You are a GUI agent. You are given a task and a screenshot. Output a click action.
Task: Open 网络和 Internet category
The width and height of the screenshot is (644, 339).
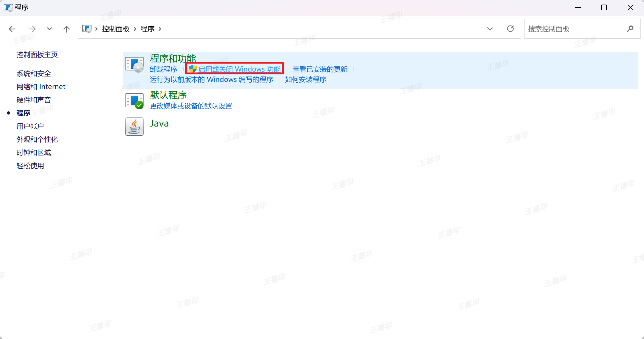pyautogui.click(x=41, y=87)
